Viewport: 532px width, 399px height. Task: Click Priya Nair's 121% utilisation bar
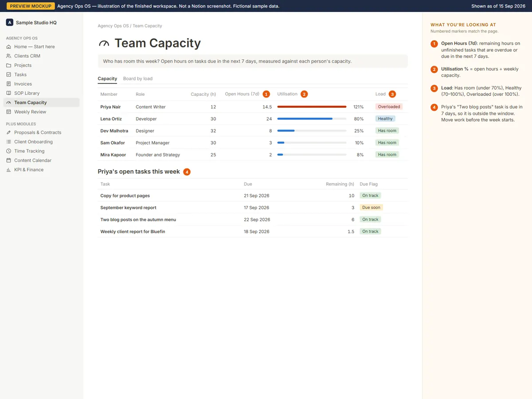point(312,107)
